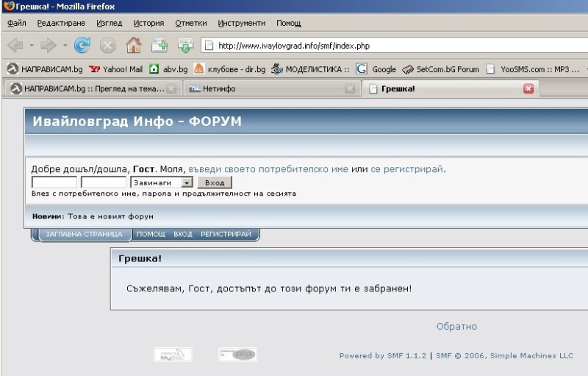This screenshot has height=376, width=588.
Task: Click the Обратно back link
Action: [456, 327]
